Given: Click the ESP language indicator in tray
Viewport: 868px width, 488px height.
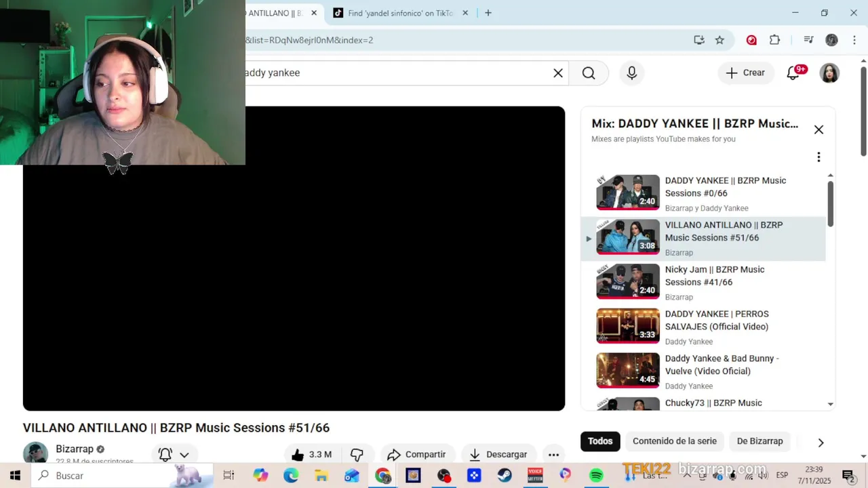Looking at the screenshot, I should point(781,476).
